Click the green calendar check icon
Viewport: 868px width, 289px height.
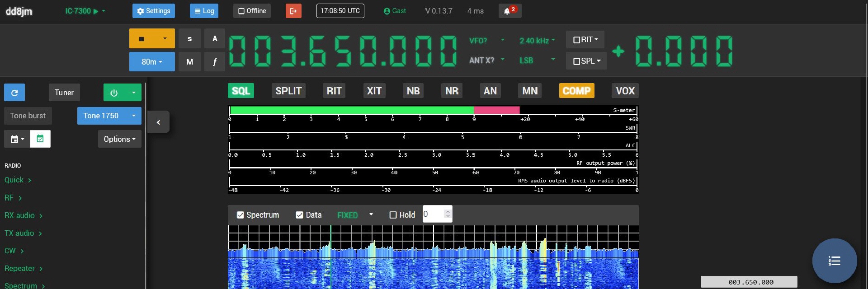[40, 139]
